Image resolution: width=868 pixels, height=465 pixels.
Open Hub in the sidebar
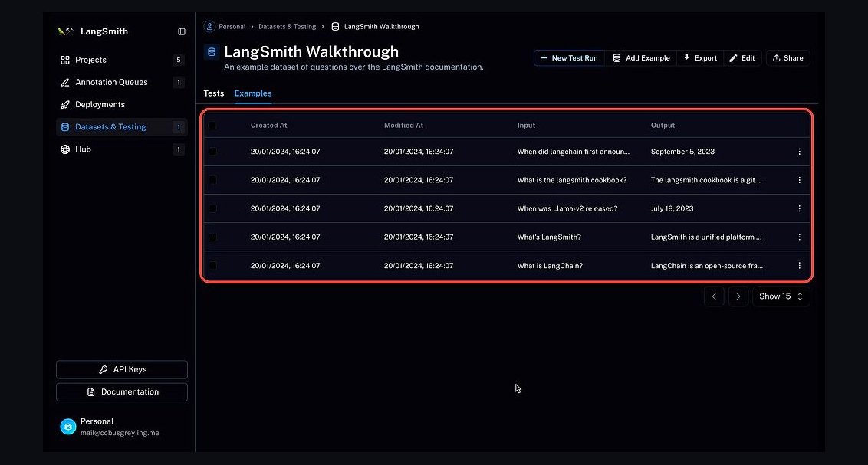coord(122,149)
